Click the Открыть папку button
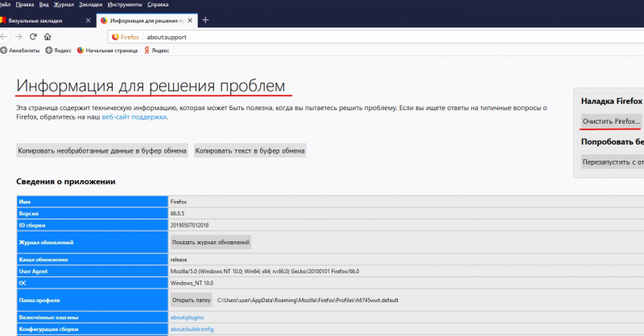The width and height of the screenshot is (644, 336). 192,301
